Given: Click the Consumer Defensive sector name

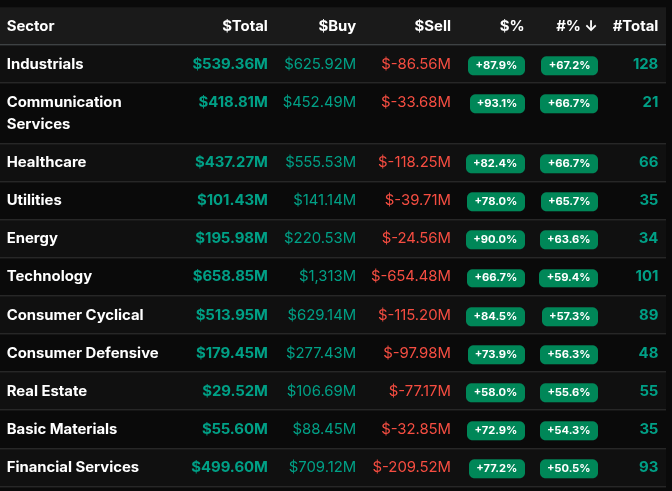Looking at the screenshot, I should click(82, 353).
